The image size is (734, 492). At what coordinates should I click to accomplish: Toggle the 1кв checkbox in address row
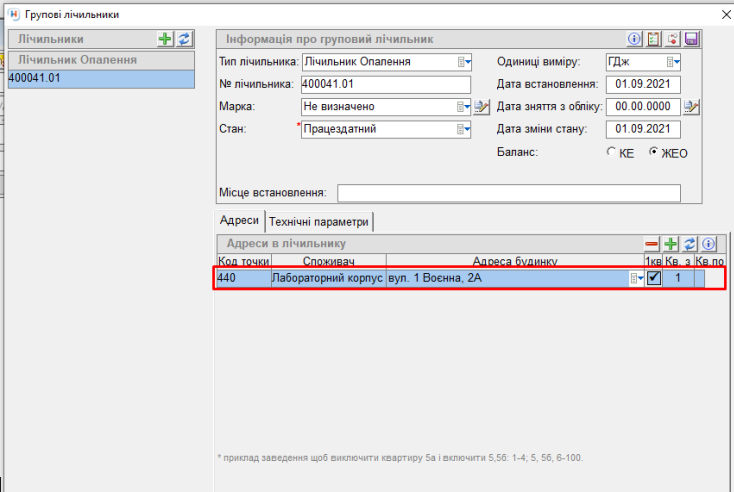tap(654, 278)
